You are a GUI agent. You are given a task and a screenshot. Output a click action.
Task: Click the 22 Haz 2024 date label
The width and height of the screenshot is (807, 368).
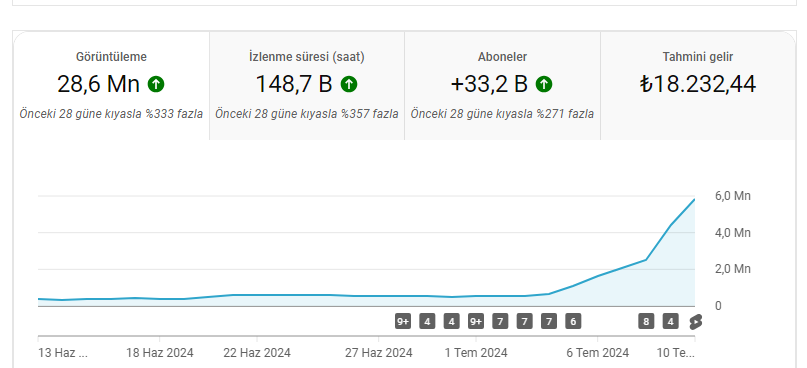(x=257, y=353)
